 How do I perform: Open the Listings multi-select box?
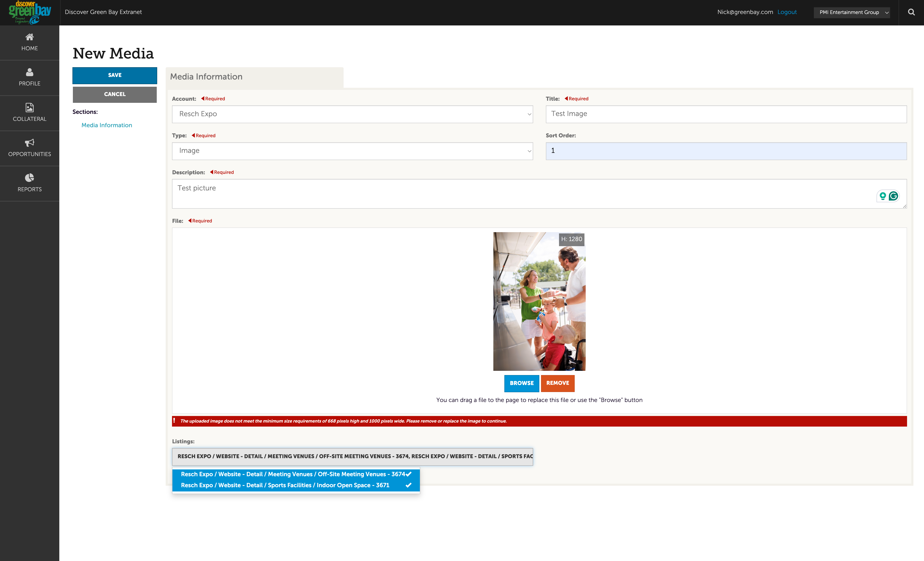pyautogui.click(x=352, y=456)
